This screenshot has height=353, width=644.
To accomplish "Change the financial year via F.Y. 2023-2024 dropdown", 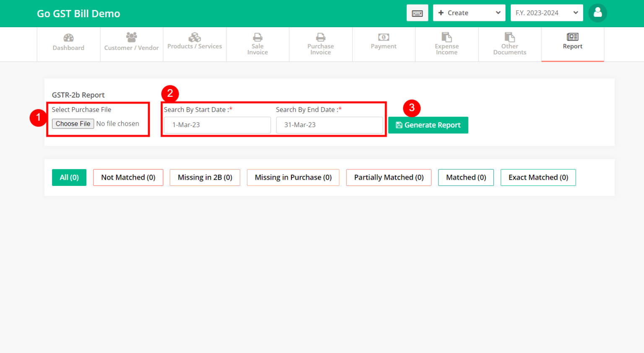I will [x=546, y=13].
